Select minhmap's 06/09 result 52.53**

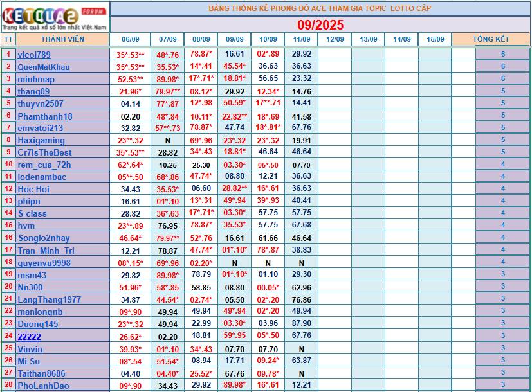tap(131, 79)
